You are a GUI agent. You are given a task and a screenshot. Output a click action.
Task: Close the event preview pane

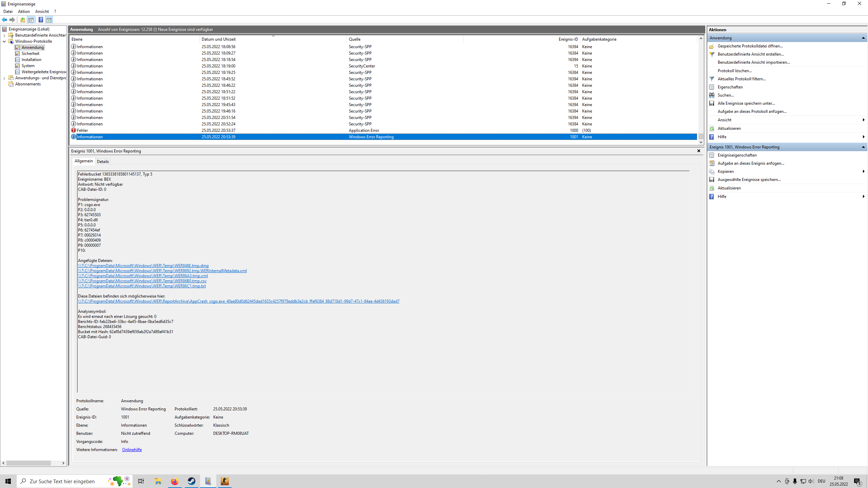[699, 151]
